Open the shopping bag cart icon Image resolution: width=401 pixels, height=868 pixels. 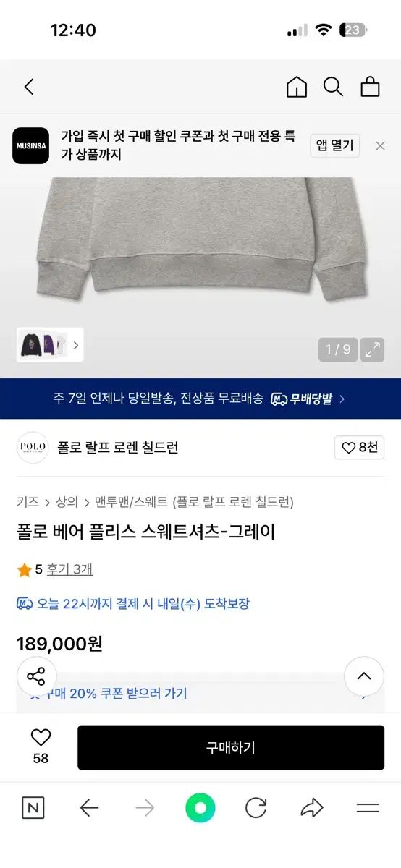pos(370,87)
